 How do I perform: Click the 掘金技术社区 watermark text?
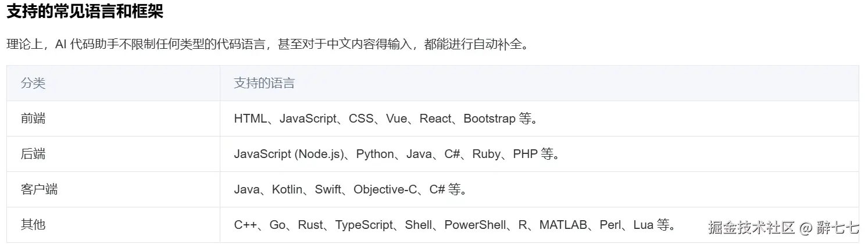751,227
